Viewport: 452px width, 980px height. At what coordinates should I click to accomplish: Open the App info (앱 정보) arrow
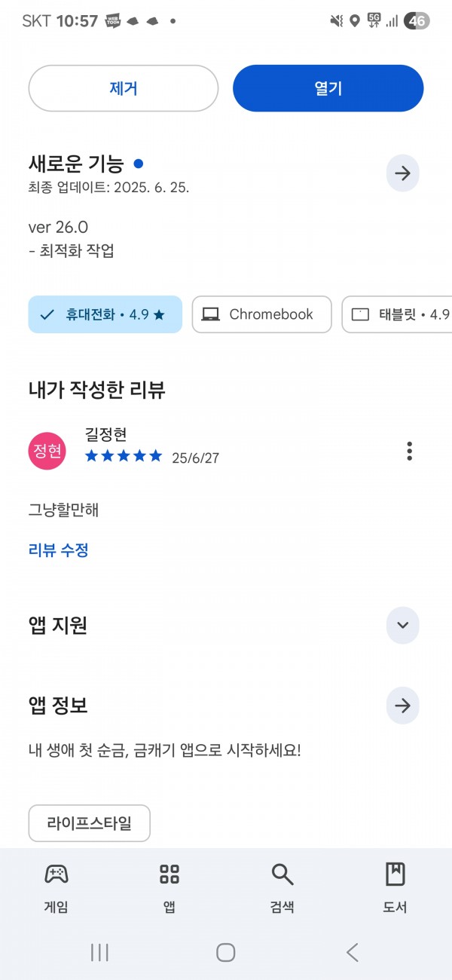pos(402,706)
